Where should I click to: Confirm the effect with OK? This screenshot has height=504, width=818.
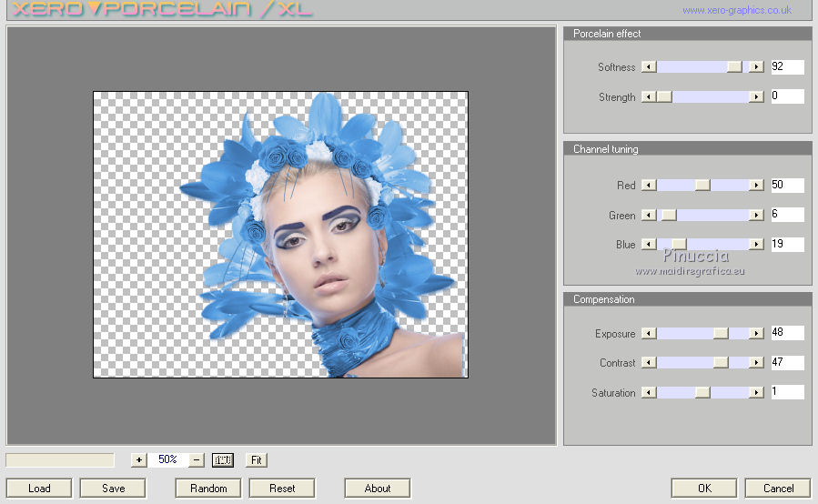[x=704, y=489]
